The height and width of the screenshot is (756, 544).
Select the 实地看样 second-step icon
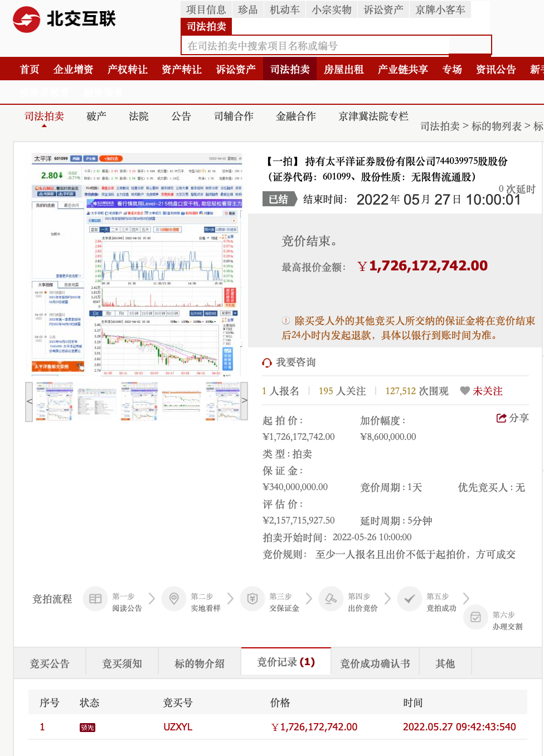pos(173,598)
